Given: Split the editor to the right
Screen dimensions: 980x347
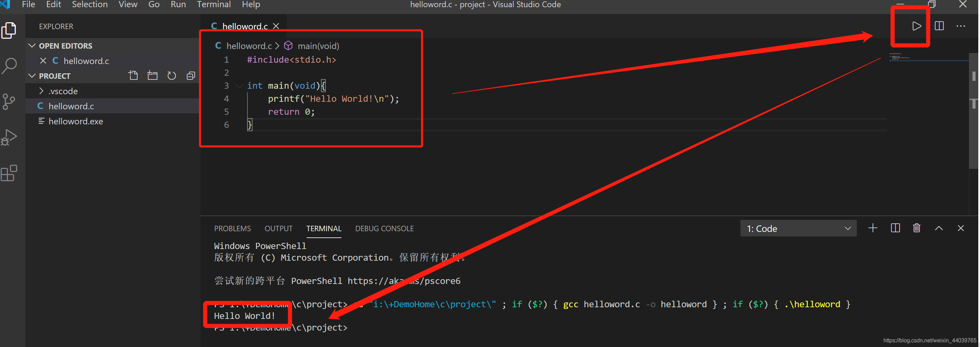Looking at the screenshot, I should (x=939, y=26).
